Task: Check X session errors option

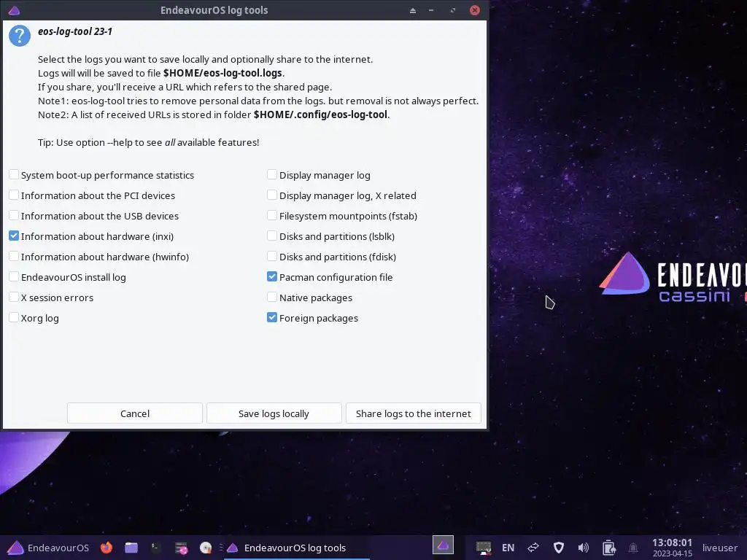Action: click(14, 297)
